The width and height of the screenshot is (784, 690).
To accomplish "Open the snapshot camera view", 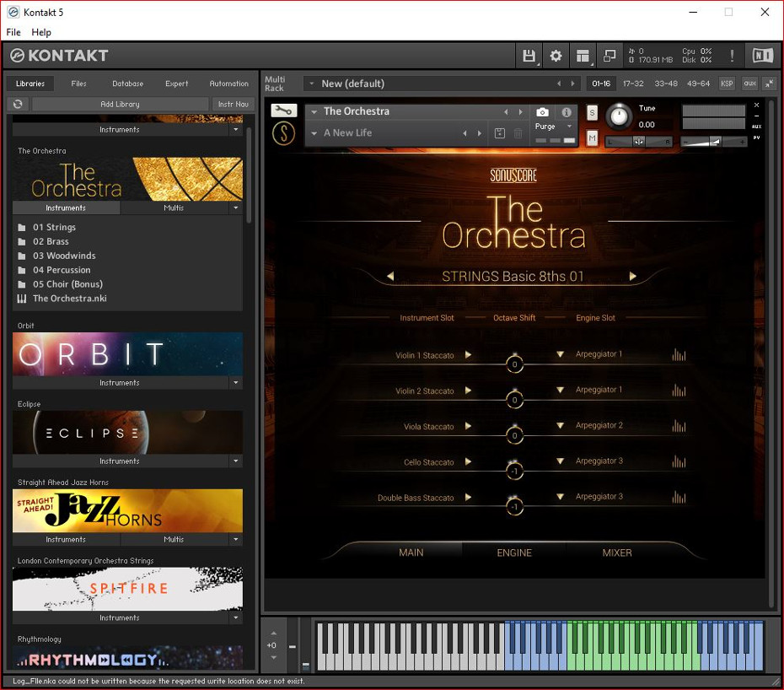I will coord(542,112).
